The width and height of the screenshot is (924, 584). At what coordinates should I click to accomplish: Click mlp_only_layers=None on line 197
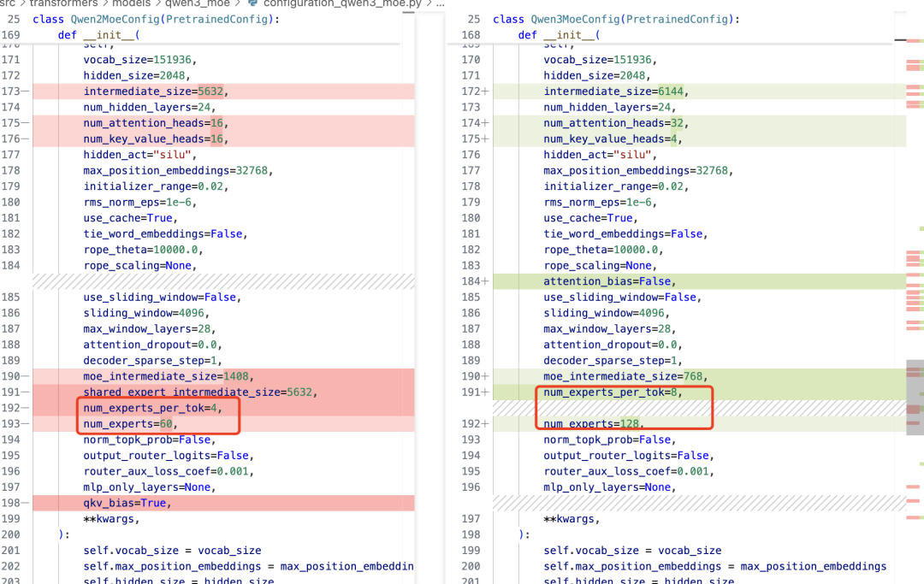coord(150,487)
